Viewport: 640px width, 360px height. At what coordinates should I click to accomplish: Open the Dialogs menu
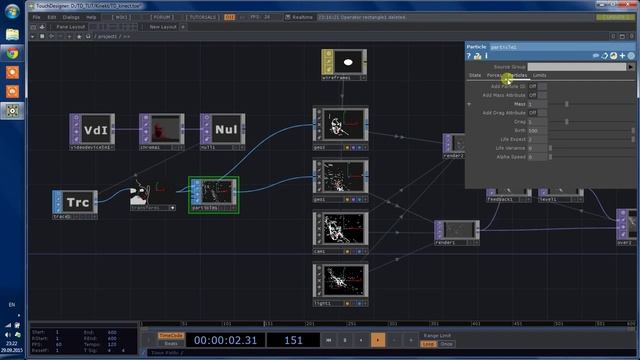tap(71, 17)
